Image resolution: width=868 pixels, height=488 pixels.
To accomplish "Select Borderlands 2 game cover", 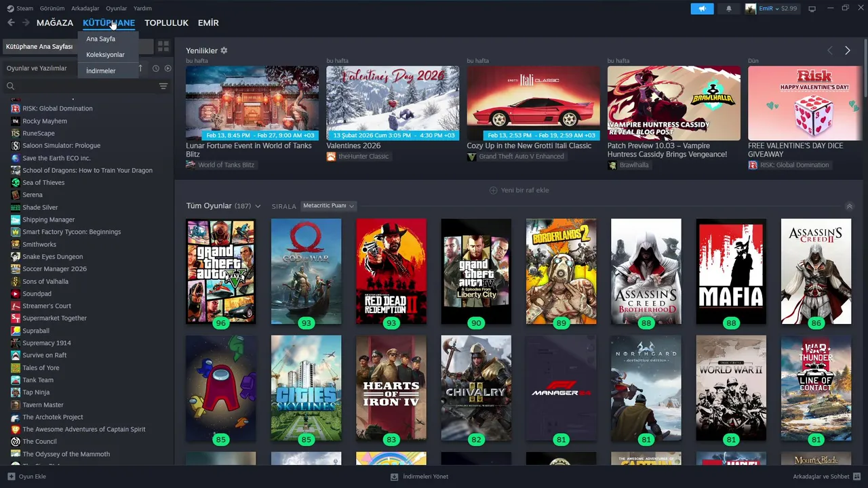I will click(561, 271).
